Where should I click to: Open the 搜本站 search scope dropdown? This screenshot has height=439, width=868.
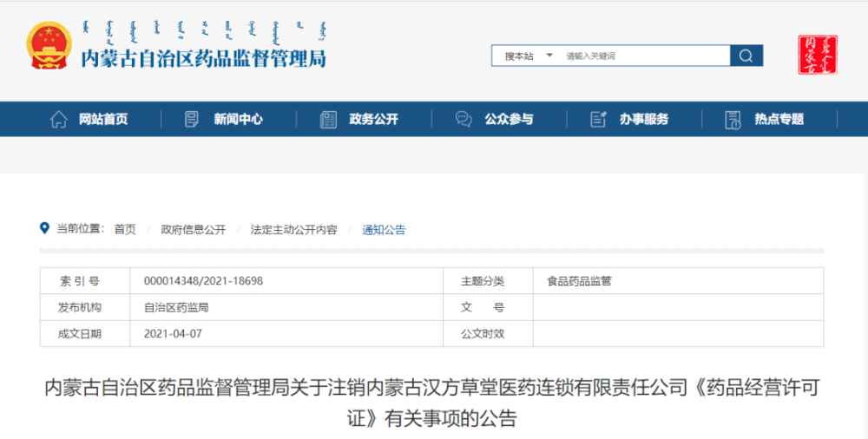(x=528, y=56)
